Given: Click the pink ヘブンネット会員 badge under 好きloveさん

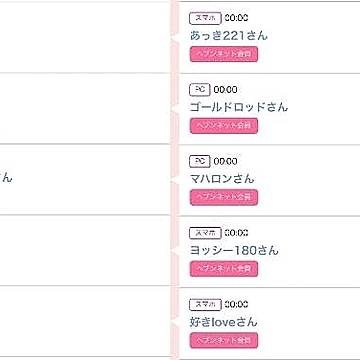Looking at the screenshot, I should tap(224, 340).
